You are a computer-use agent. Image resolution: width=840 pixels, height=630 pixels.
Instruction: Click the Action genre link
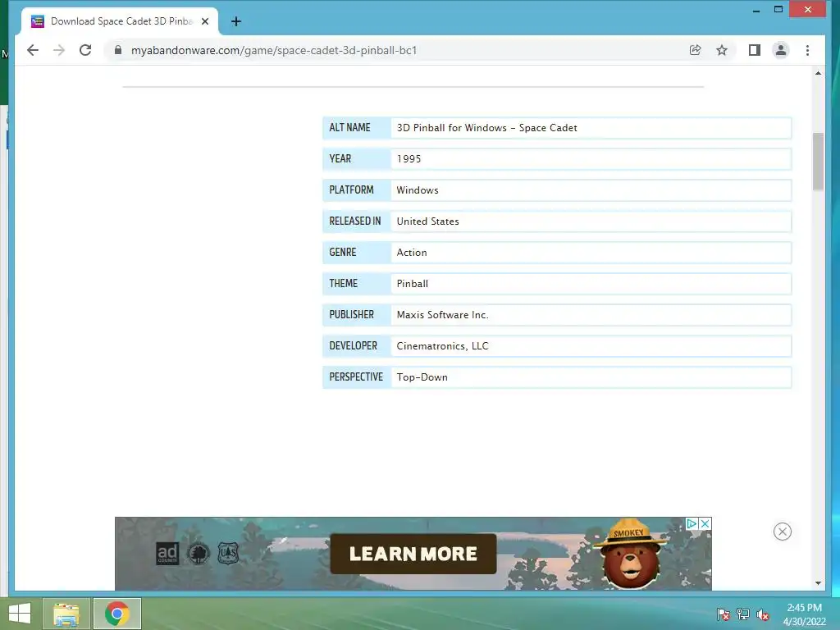(412, 253)
